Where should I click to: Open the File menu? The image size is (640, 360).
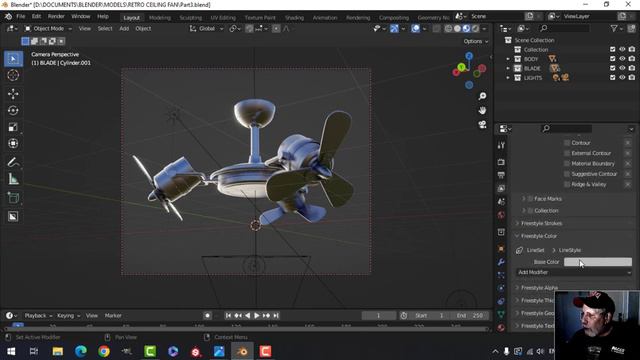pos(21,16)
